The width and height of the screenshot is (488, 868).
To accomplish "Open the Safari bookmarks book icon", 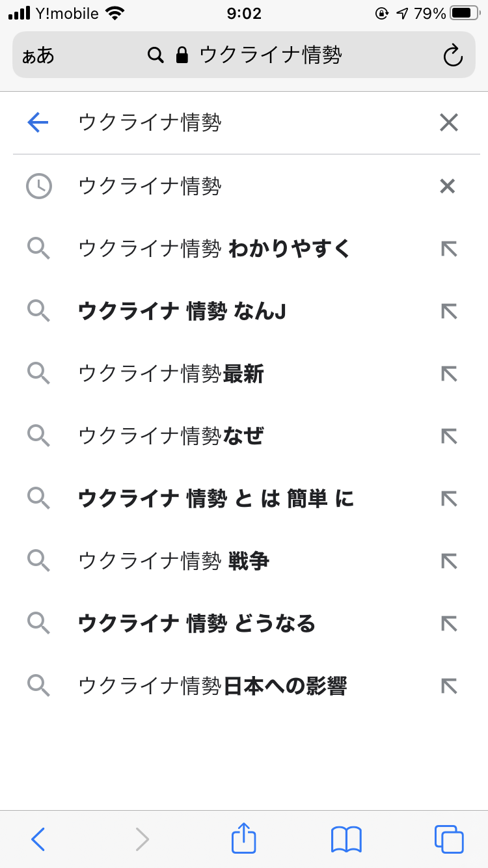I will pos(346,839).
